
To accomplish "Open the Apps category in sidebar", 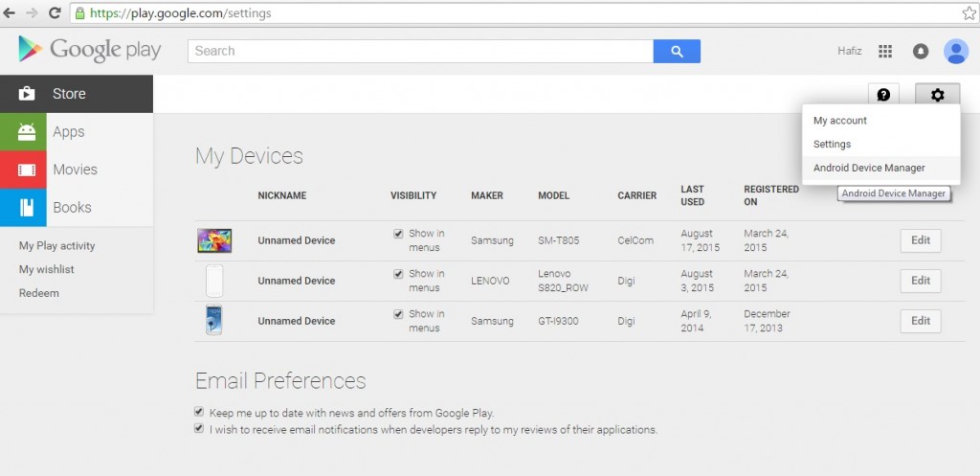I will coord(69,132).
